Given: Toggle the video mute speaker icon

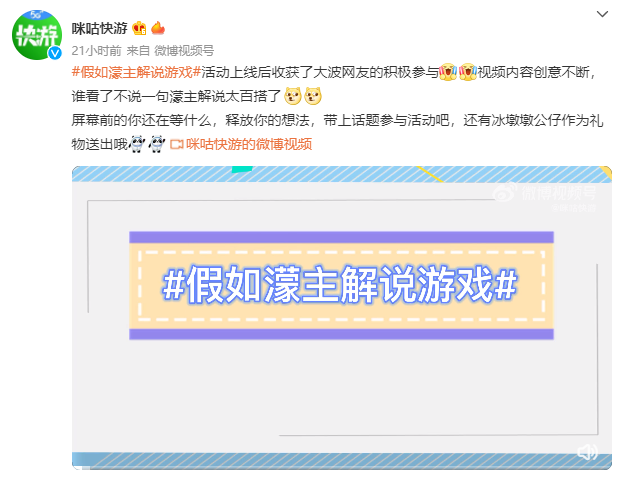Looking at the screenshot, I should coord(587,452).
